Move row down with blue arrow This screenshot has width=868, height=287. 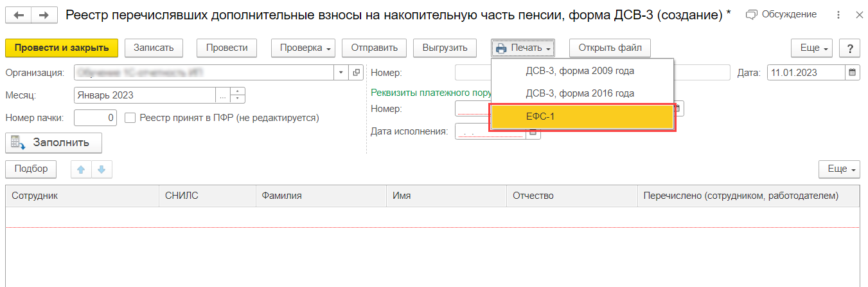click(102, 169)
